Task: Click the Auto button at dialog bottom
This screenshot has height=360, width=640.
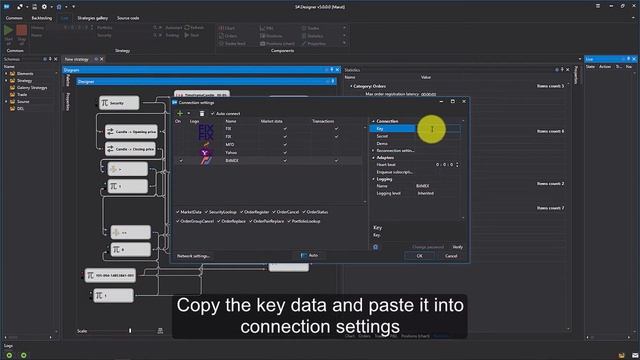Action: pyautogui.click(x=309, y=256)
